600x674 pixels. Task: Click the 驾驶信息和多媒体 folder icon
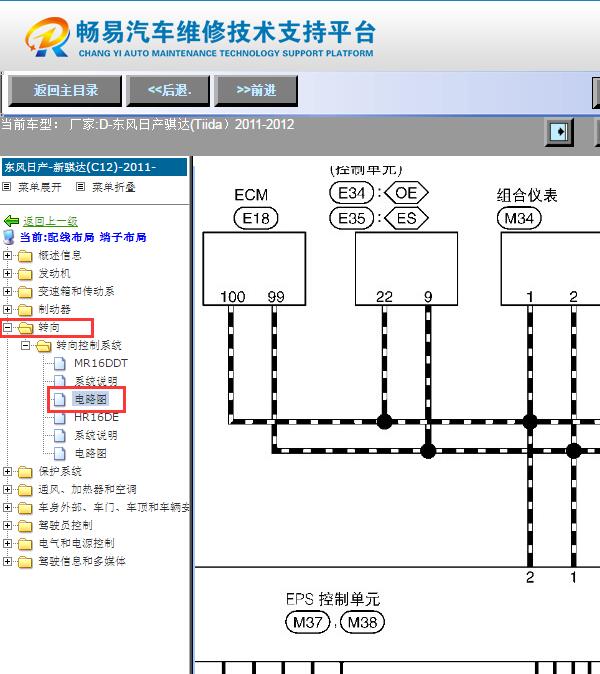(25, 562)
